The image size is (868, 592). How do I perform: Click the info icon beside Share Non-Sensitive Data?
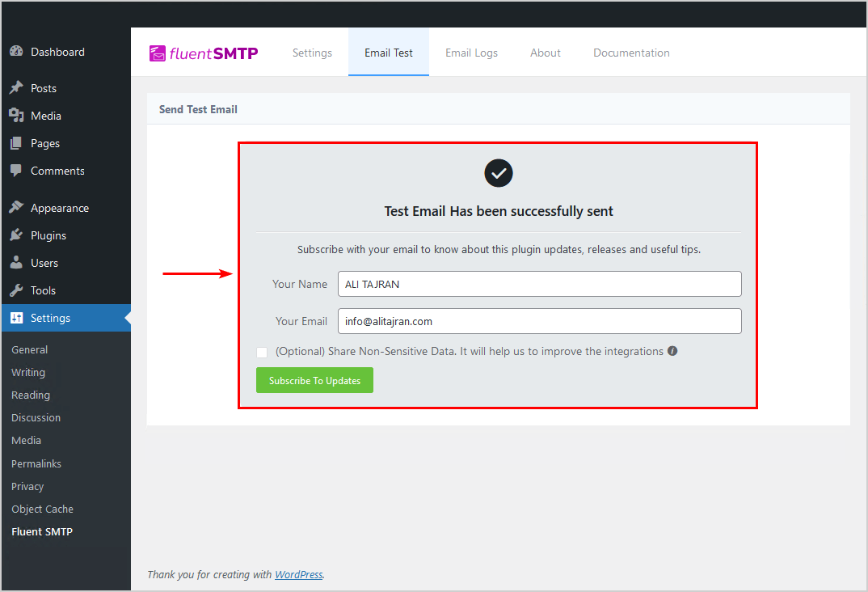(672, 351)
